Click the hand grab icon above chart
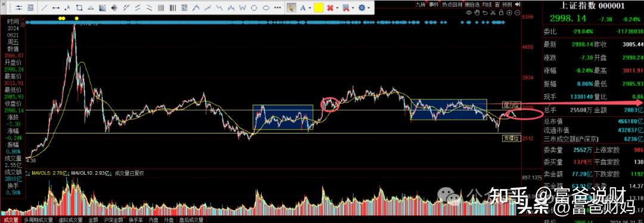Image resolution: width=644 pixels, height=223 pixels. tap(477, 13)
